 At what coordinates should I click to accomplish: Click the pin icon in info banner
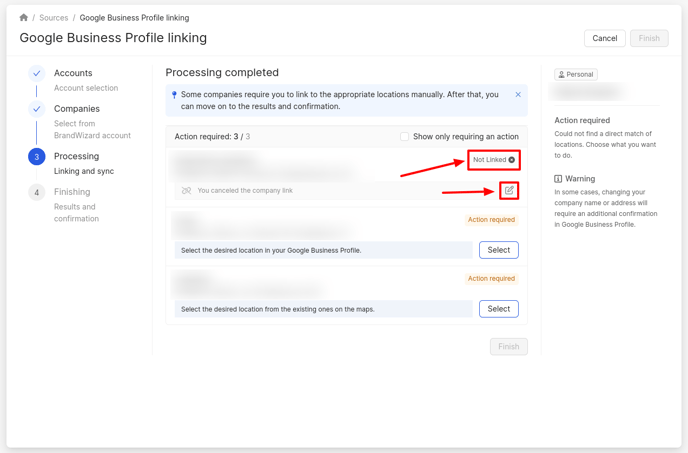click(x=174, y=95)
